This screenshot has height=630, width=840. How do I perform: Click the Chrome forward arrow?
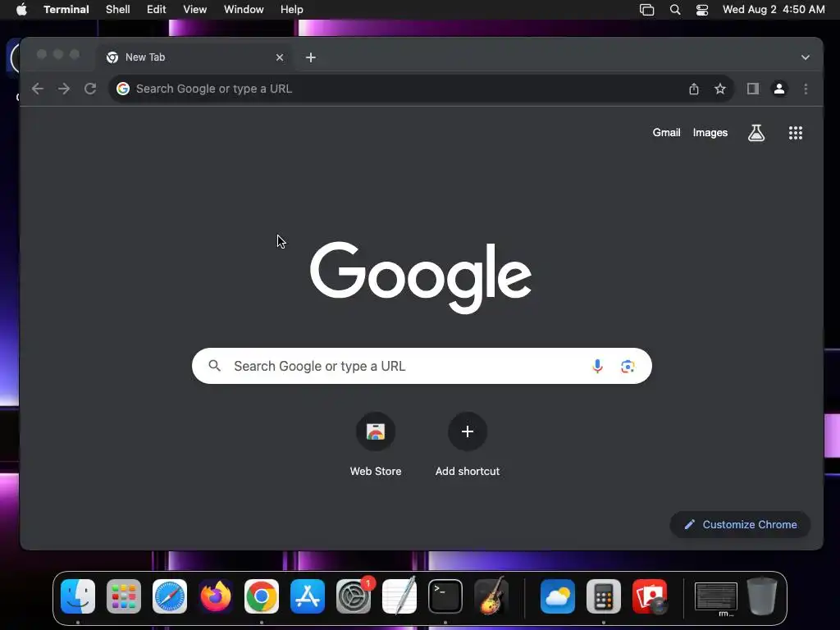(x=64, y=89)
